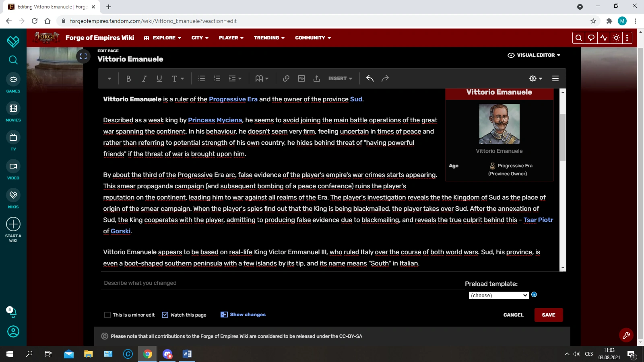This screenshot has width=644, height=362.
Task: Toggle fullscreen editor mode icon
Action: coord(83,56)
